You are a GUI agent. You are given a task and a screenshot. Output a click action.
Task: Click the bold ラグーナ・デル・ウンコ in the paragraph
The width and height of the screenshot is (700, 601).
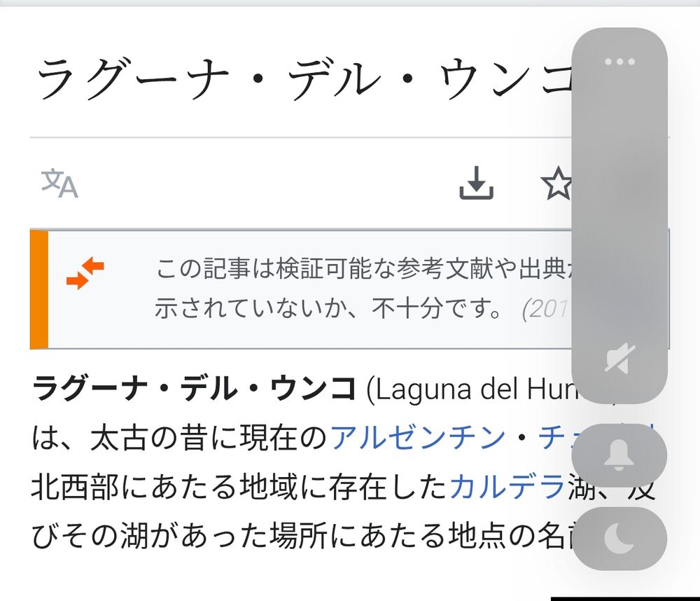tap(194, 388)
